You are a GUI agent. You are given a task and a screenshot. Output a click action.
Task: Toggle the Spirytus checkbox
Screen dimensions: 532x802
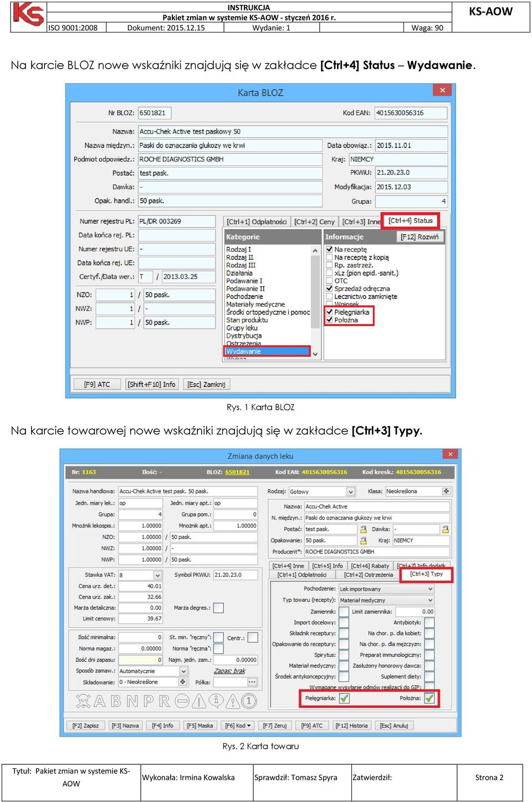344,655
